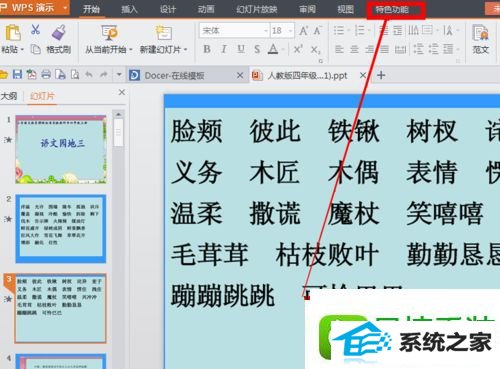Image resolution: width=500 pixels, height=369 pixels.
Task: Apply subscript formatting
Action: (x=315, y=50)
